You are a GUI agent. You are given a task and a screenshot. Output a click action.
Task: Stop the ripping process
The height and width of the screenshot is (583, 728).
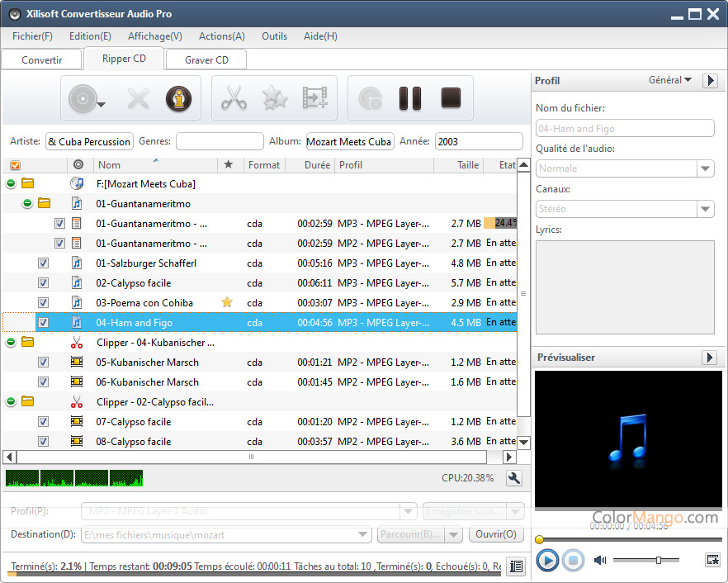point(451,98)
